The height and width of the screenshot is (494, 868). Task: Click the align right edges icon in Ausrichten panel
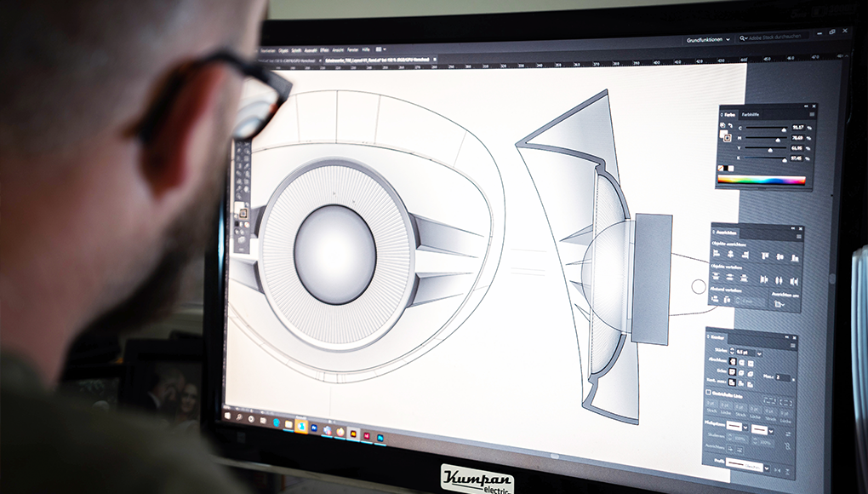tap(745, 256)
